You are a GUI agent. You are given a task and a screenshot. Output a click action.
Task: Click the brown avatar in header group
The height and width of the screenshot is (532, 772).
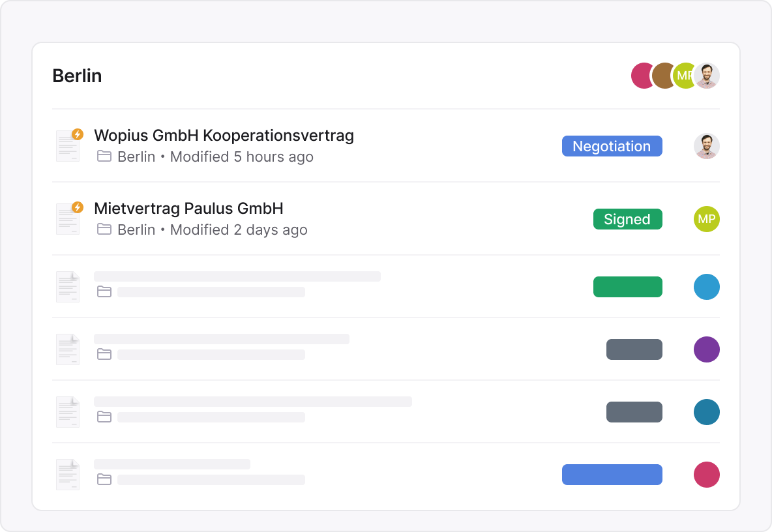coord(662,76)
